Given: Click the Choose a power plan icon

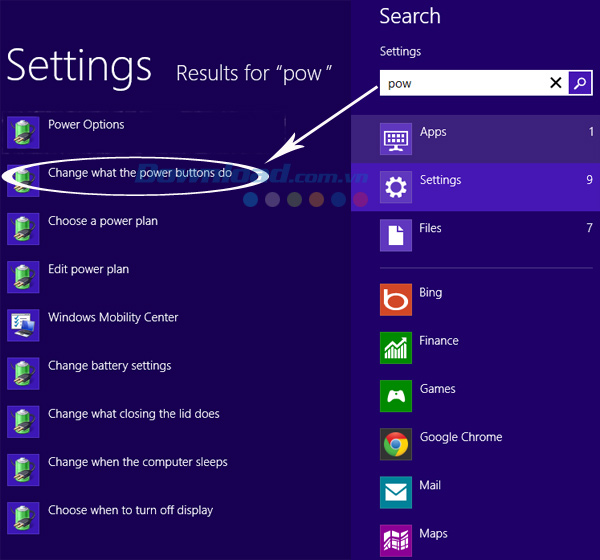Looking at the screenshot, I should coord(23,229).
